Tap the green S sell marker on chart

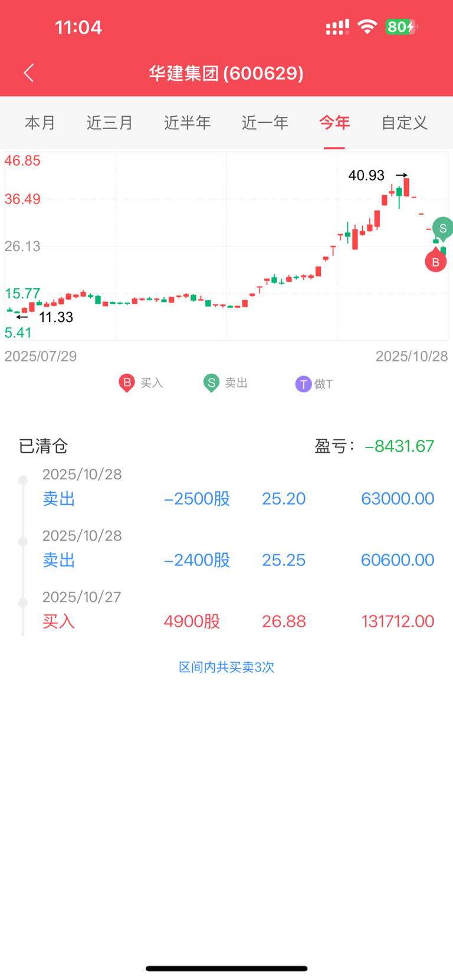[443, 229]
